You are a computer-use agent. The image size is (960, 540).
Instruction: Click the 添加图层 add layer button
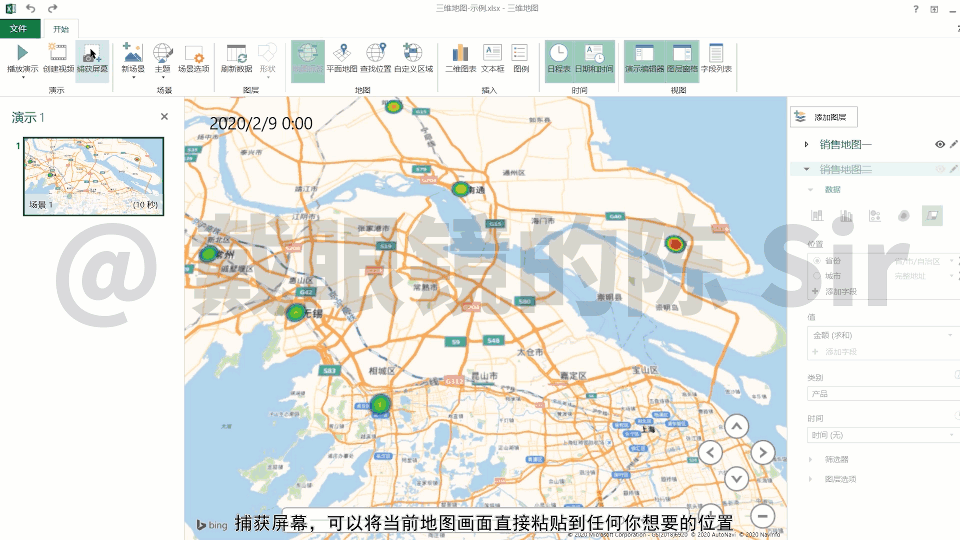click(823, 117)
